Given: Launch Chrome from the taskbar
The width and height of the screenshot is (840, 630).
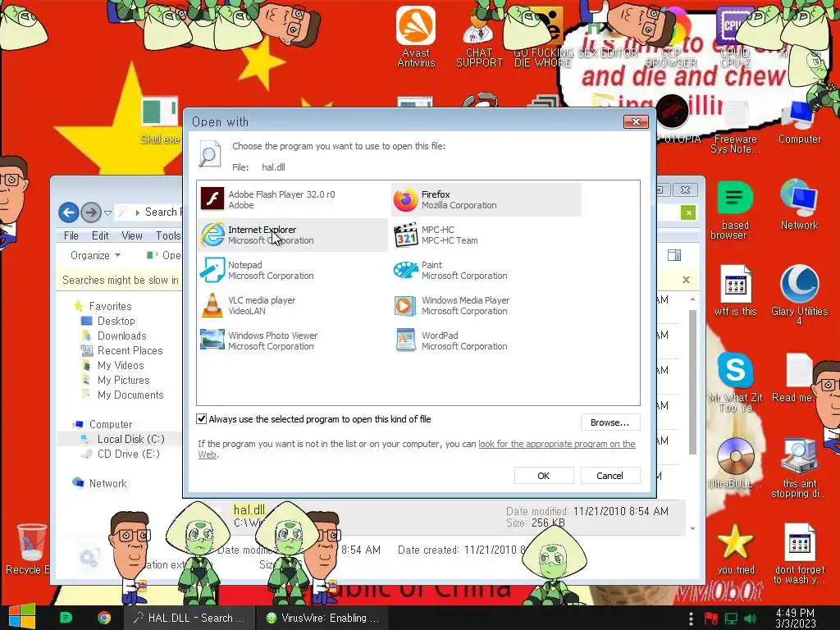Looking at the screenshot, I should pos(104,618).
